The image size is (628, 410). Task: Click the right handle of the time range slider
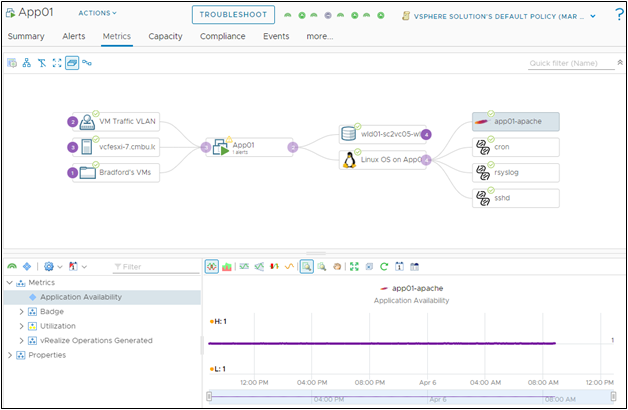click(613, 396)
